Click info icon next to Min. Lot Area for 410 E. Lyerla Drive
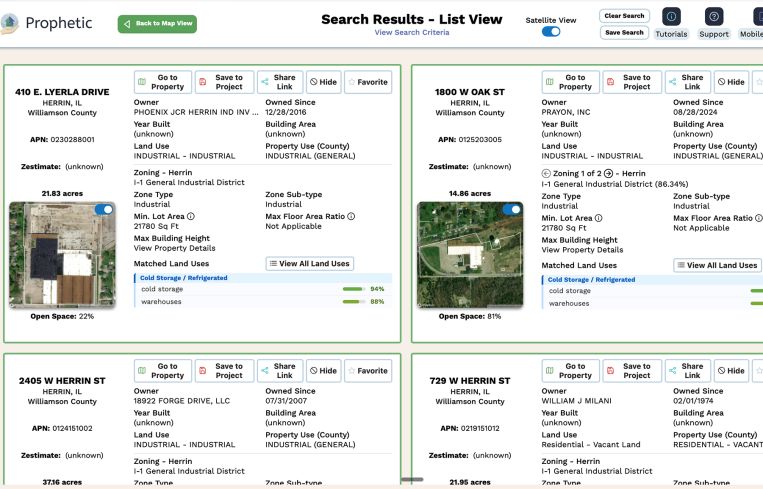The height and width of the screenshot is (489, 763). click(x=191, y=216)
